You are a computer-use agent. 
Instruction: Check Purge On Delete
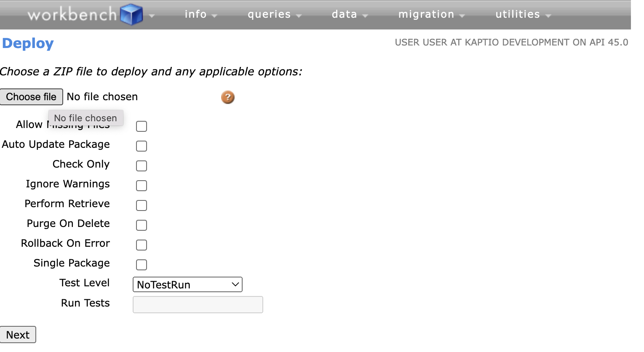[x=141, y=225]
